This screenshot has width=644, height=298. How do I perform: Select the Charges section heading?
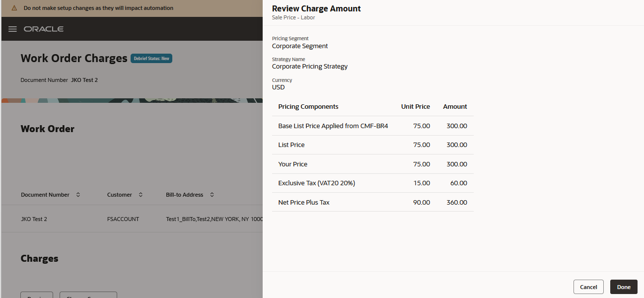(x=40, y=258)
